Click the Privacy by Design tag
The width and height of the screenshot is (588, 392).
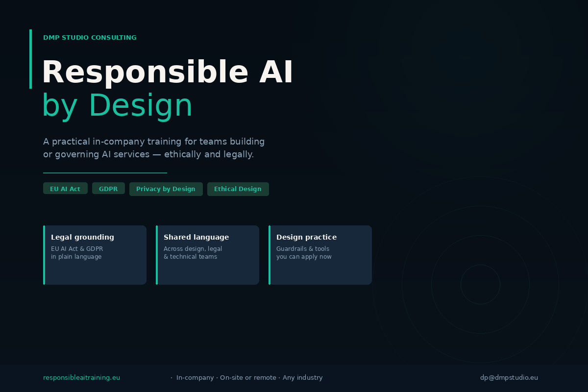(166, 189)
